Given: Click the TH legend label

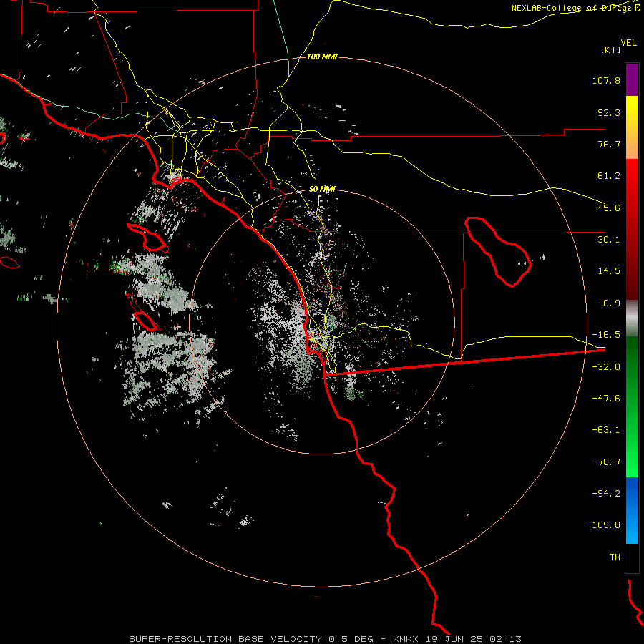Looking at the screenshot, I should pos(615,557).
